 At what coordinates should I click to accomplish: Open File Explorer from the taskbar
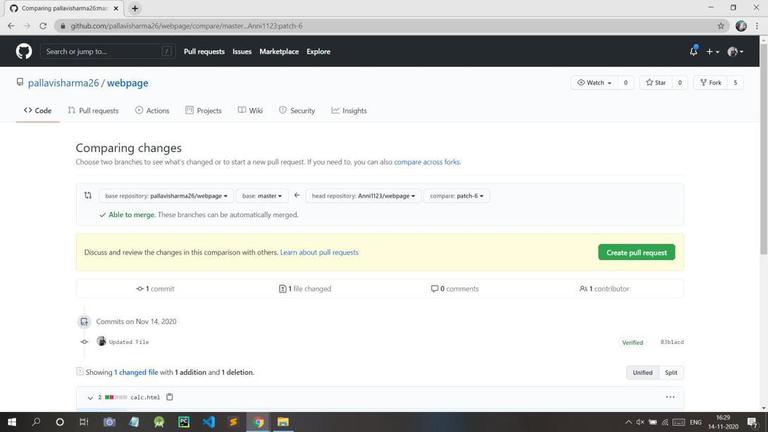pyautogui.click(x=283, y=422)
